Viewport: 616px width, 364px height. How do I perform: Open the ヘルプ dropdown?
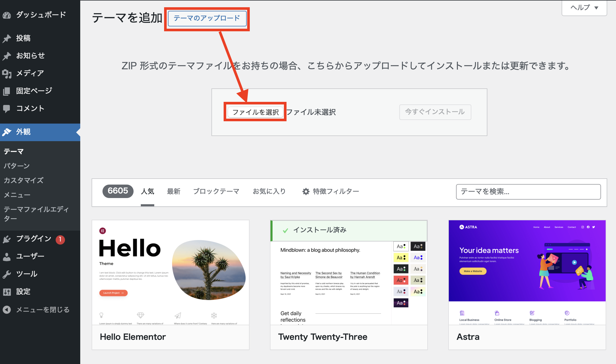(x=584, y=7)
